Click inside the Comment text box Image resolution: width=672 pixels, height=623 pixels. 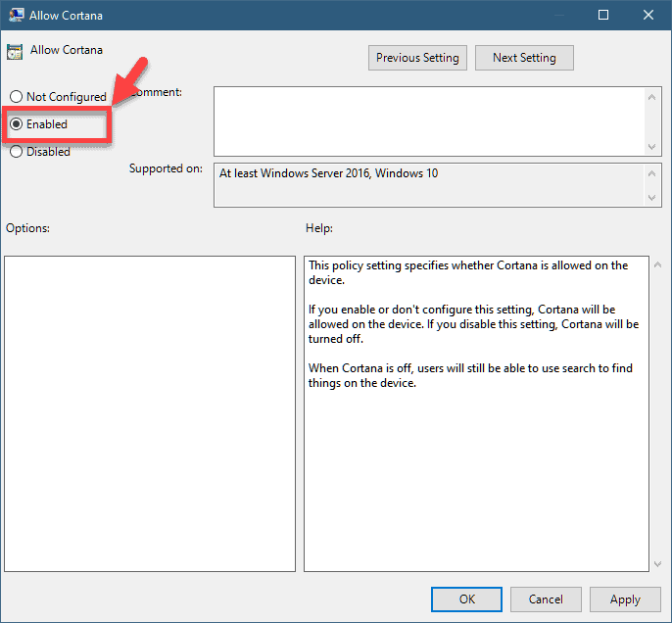[429, 121]
